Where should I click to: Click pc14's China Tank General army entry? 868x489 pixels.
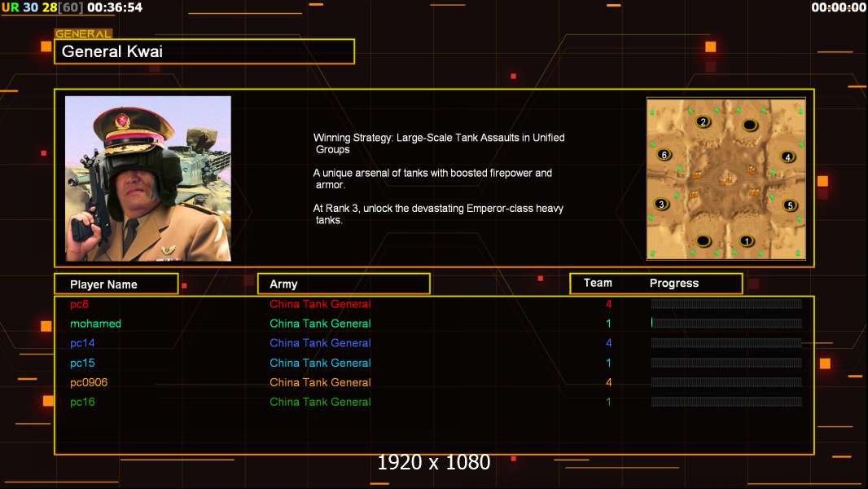tap(320, 343)
